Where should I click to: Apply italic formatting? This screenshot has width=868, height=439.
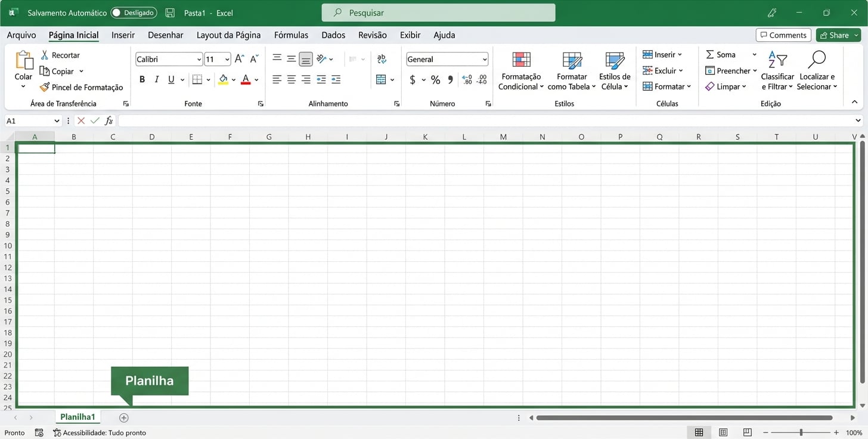tap(157, 79)
